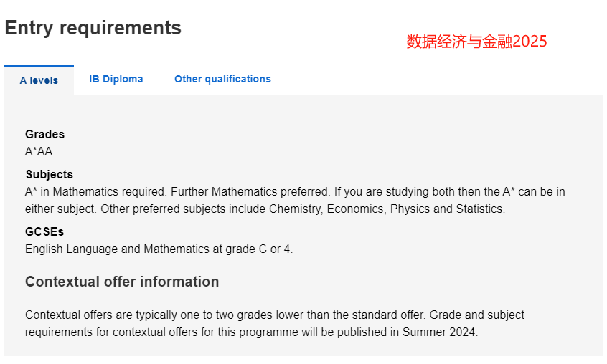Click the red Chinese annotation text
This screenshot has width=607, height=364.
pyautogui.click(x=477, y=42)
